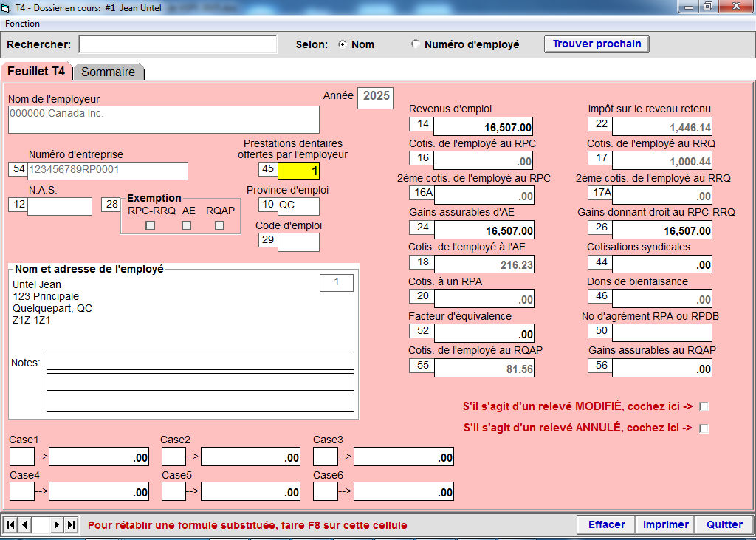Select the Nom search radio button
Screen dimensions: 756x540
342,44
